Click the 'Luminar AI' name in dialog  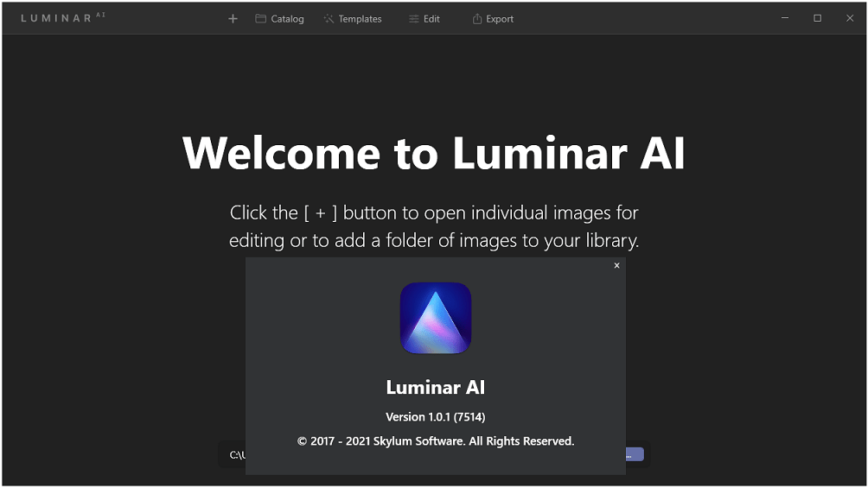[x=436, y=387]
